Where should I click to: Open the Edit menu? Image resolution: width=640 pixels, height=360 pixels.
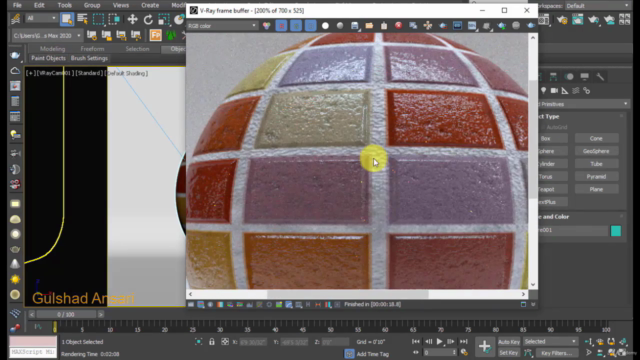click(39, 5)
